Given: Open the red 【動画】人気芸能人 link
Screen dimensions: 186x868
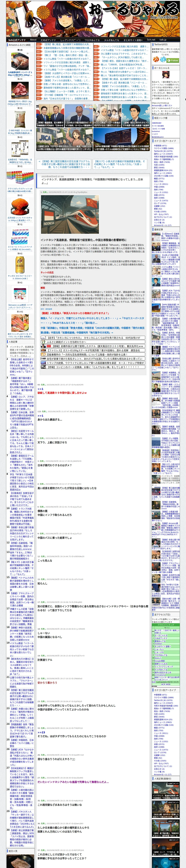Looking at the screenshot, I should (75, 313).
